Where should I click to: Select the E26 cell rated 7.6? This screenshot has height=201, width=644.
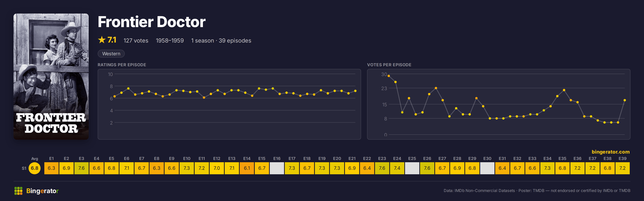click(427, 168)
